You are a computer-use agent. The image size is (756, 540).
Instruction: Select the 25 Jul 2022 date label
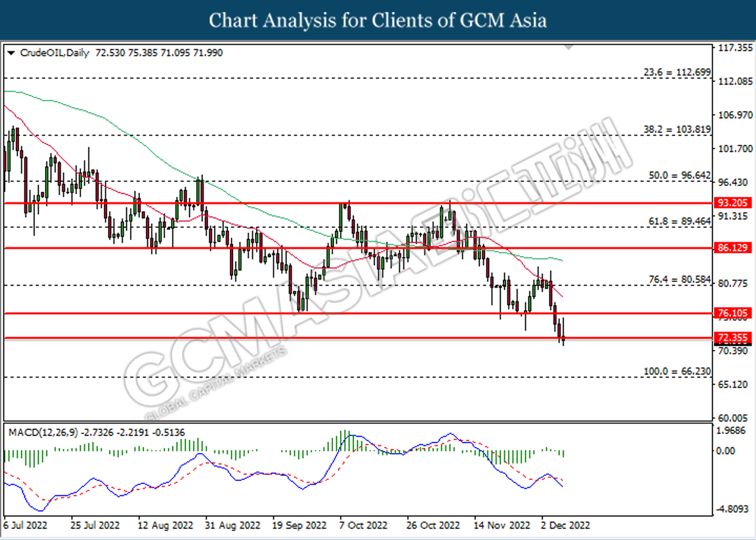[x=95, y=525]
